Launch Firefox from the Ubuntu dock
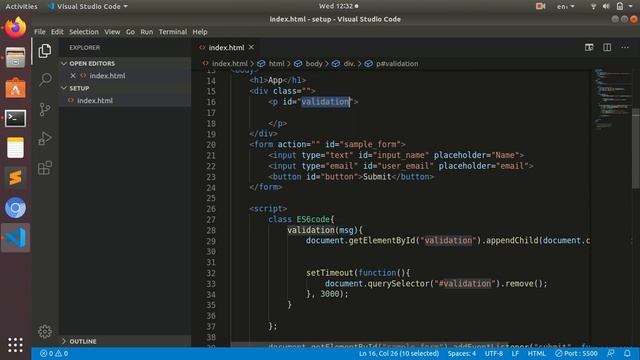The width and height of the screenshot is (640, 360). pyautogui.click(x=16, y=28)
